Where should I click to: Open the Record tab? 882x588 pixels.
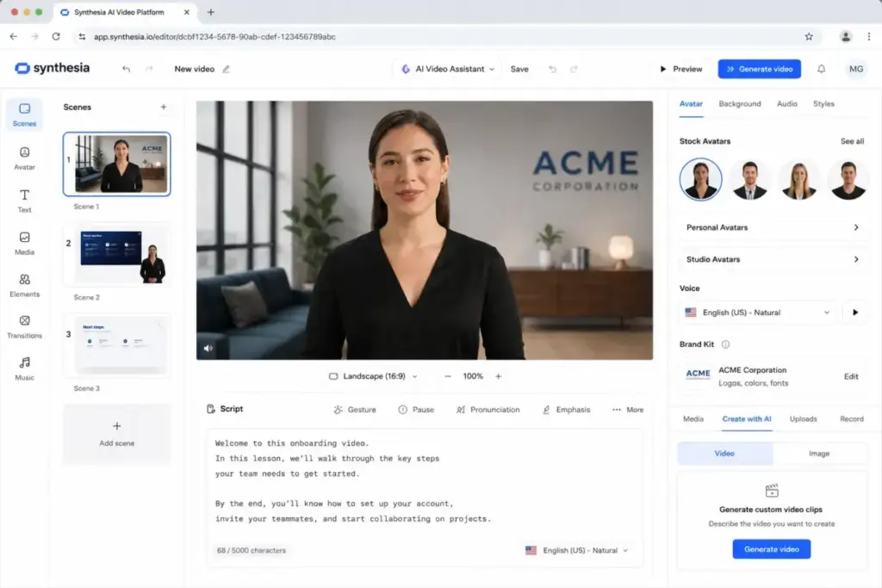click(x=852, y=418)
